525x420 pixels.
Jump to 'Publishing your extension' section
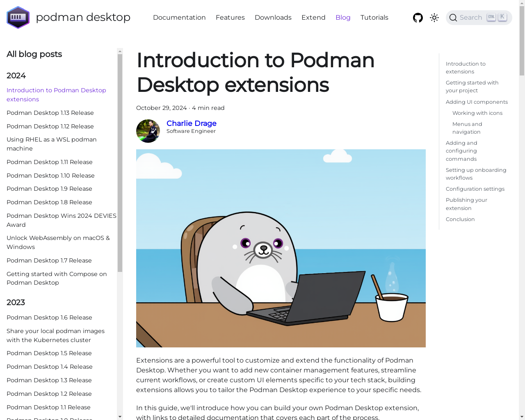466,204
